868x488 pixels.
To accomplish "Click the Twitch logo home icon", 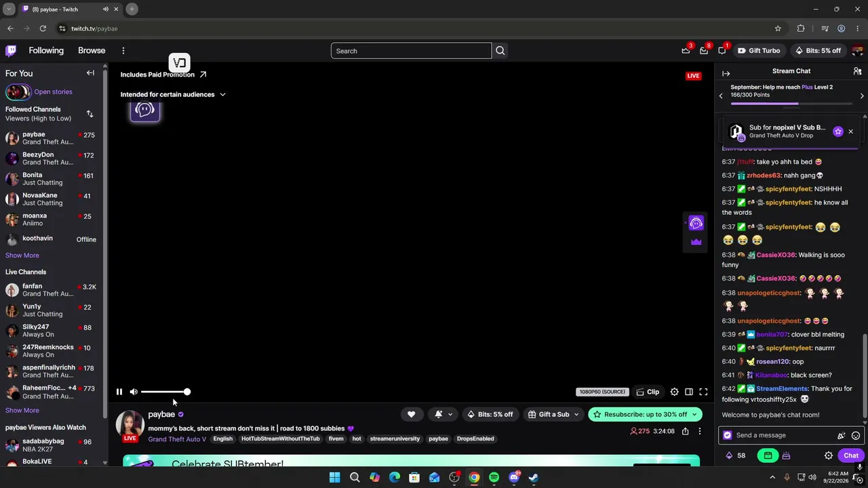I will 11,51.
